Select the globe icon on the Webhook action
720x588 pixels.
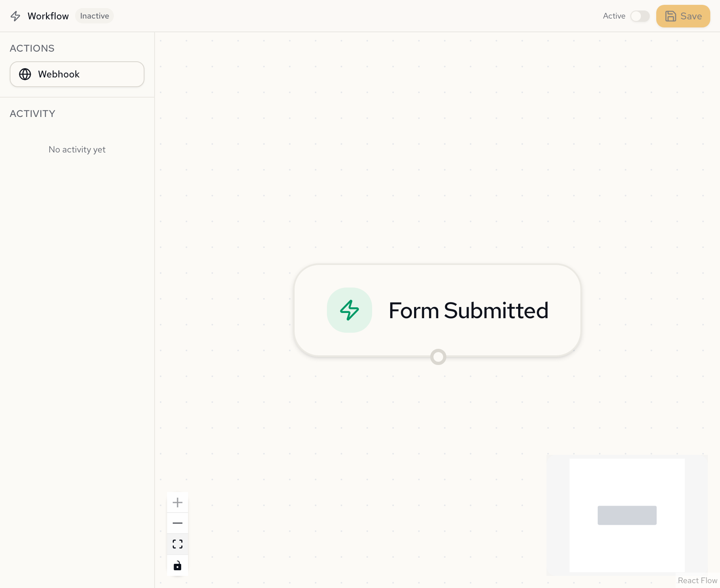pyautogui.click(x=25, y=74)
